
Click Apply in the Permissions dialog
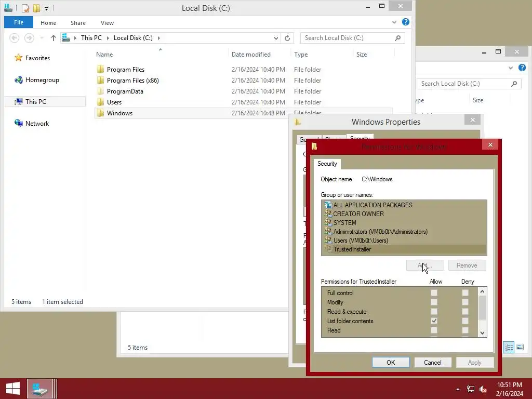pos(475,362)
